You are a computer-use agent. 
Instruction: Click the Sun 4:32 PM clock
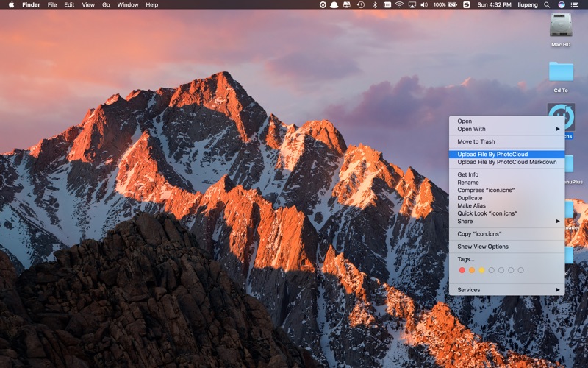494,5
